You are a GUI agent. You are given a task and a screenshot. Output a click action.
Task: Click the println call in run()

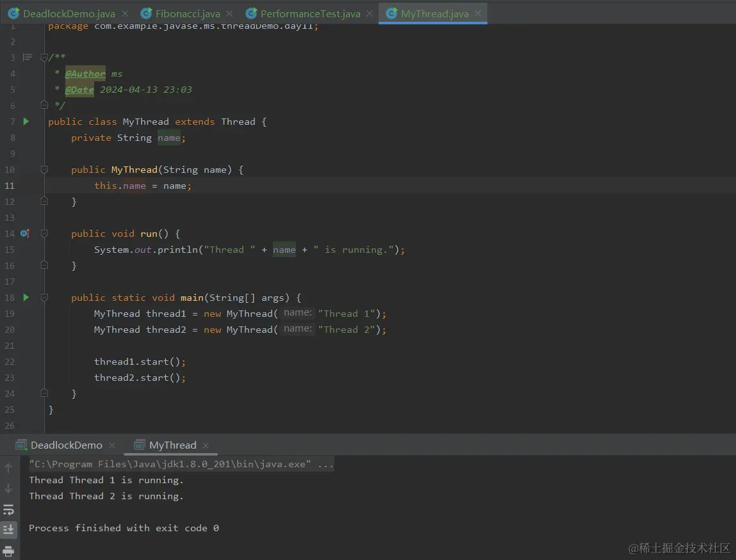(x=177, y=250)
